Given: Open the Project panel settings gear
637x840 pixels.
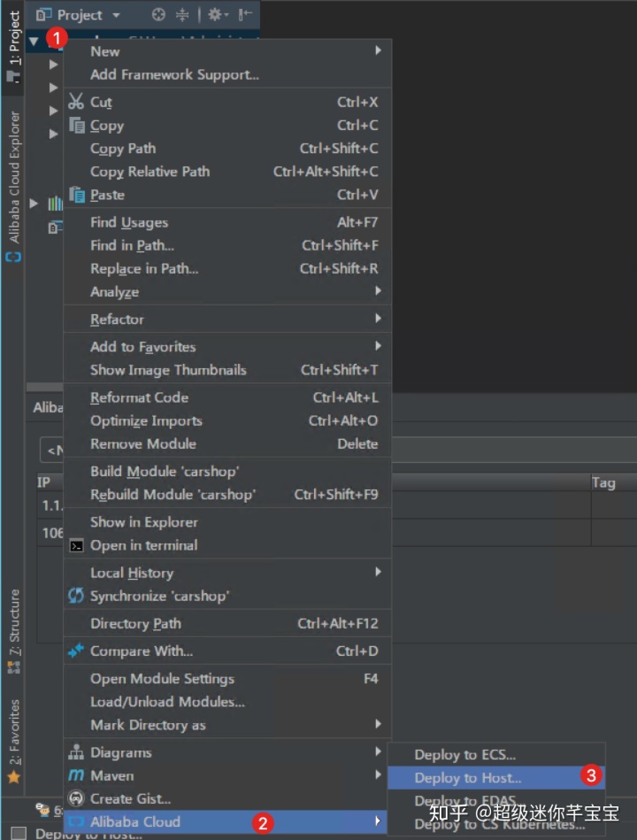Looking at the screenshot, I should (218, 14).
